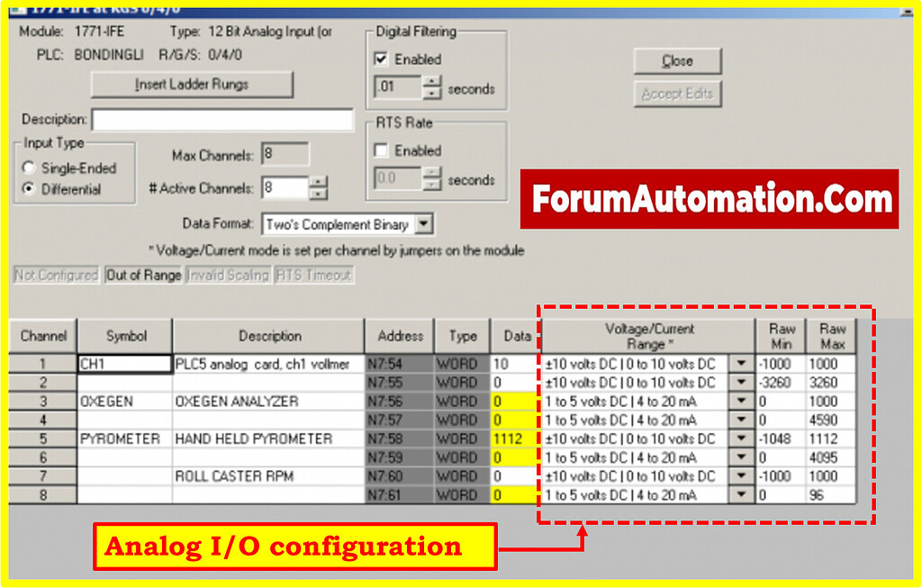Image resolution: width=922 pixels, height=588 pixels.
Task: Click the Accept Edits button
Action: (x=677, y=94)
